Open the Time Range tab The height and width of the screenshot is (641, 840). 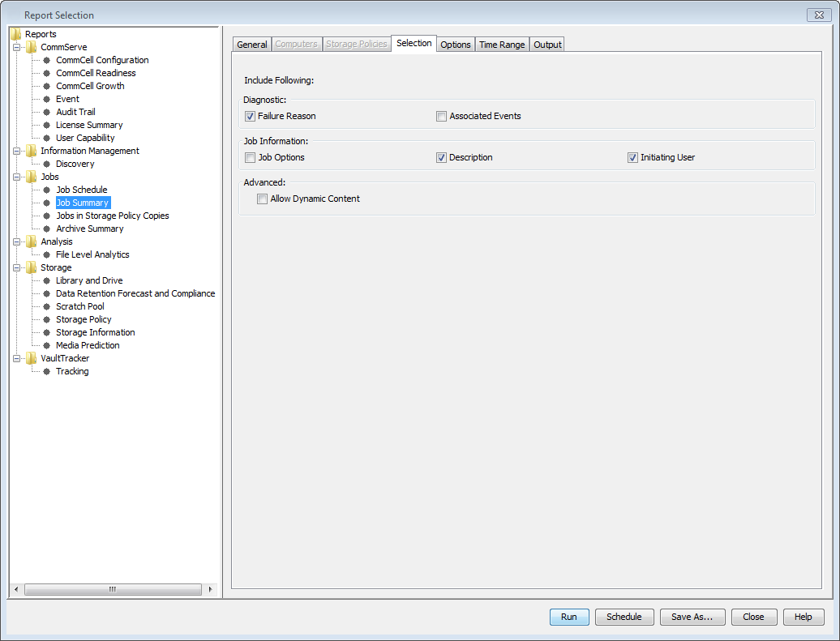[x=502, y=44]
